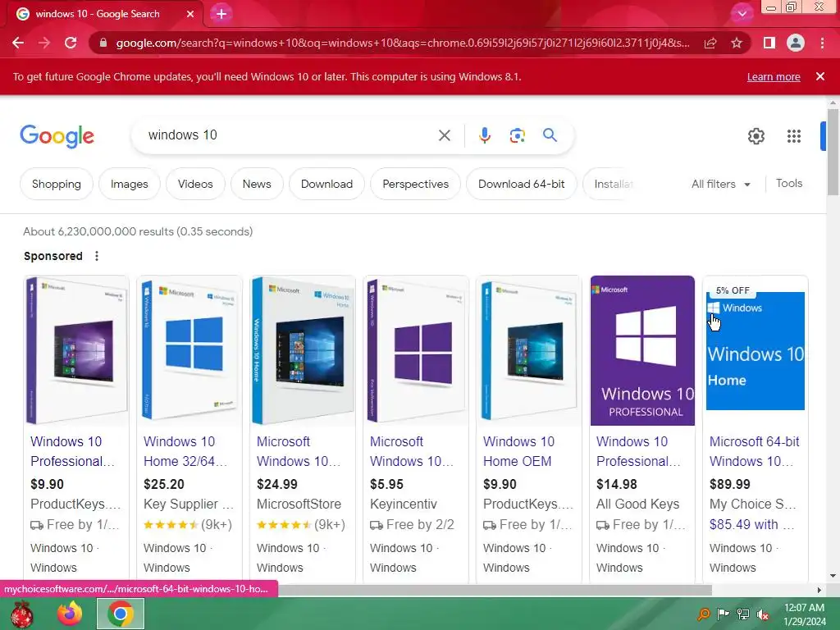This screenshot has width=840, height=630.
Task: Open Action Center flag icon
Action: pos(723,614)
